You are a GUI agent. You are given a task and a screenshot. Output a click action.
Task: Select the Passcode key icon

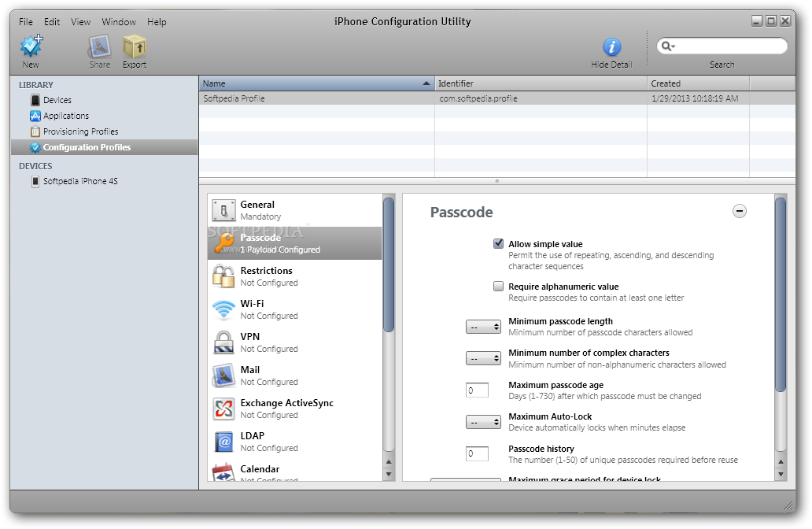[225, 243]
